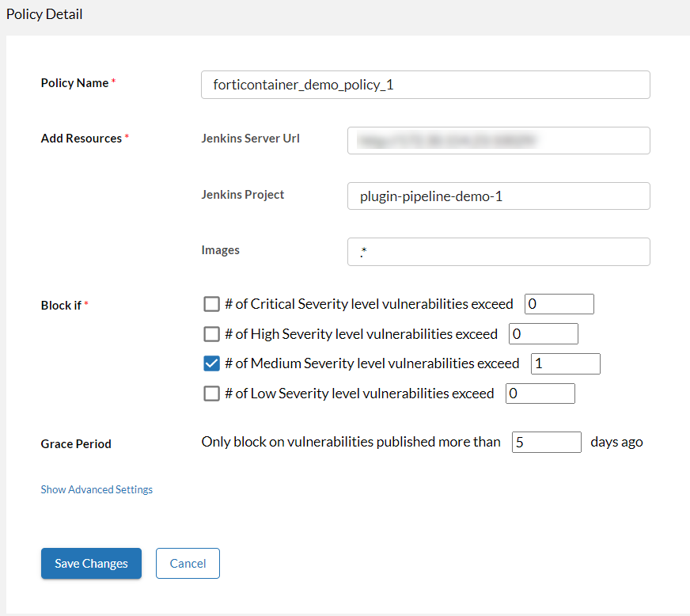Click the Medium Severity threshold box
Viewport: 690px width, 616px height.
(x=565, y=364)
